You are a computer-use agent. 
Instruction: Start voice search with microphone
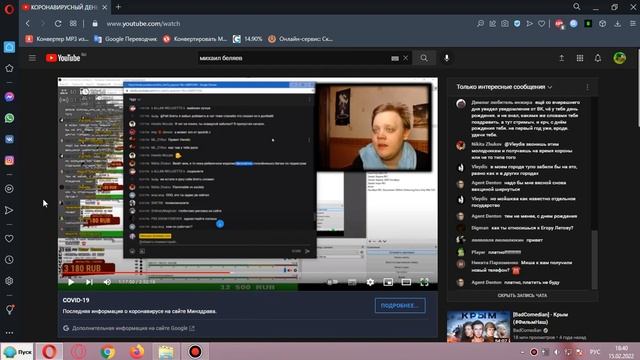pyautogui.click(x=447, y=58)
